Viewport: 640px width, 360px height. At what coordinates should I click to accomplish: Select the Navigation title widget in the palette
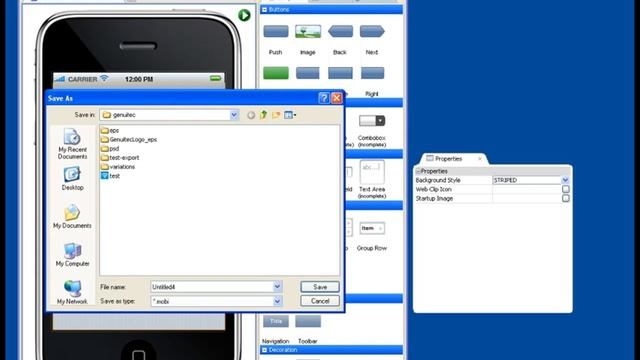(x=276, y=321)
